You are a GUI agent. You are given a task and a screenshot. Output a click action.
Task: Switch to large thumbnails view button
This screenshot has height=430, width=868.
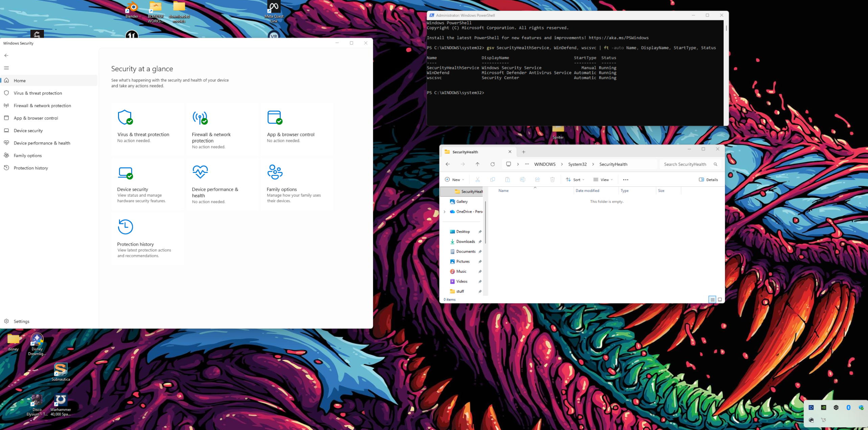(x=720, y=300)
